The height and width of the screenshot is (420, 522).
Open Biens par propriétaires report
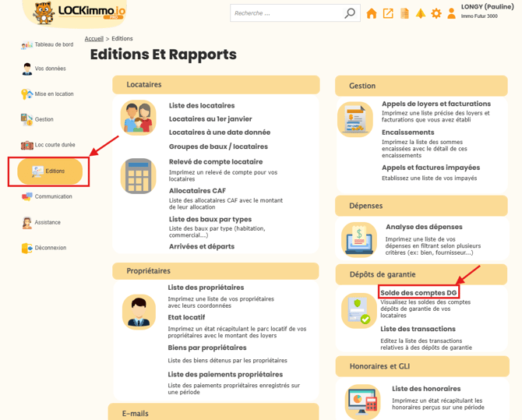tap(207, 348)
